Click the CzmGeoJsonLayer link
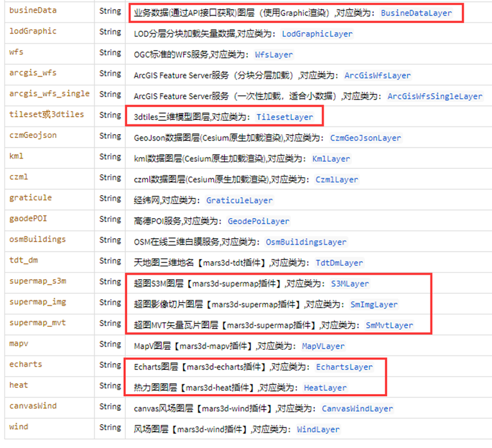The image size is (492, 448). point(365,138)
